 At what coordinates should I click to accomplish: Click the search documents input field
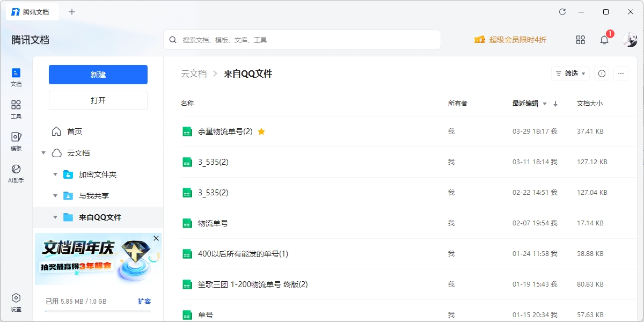pos(306,40)
